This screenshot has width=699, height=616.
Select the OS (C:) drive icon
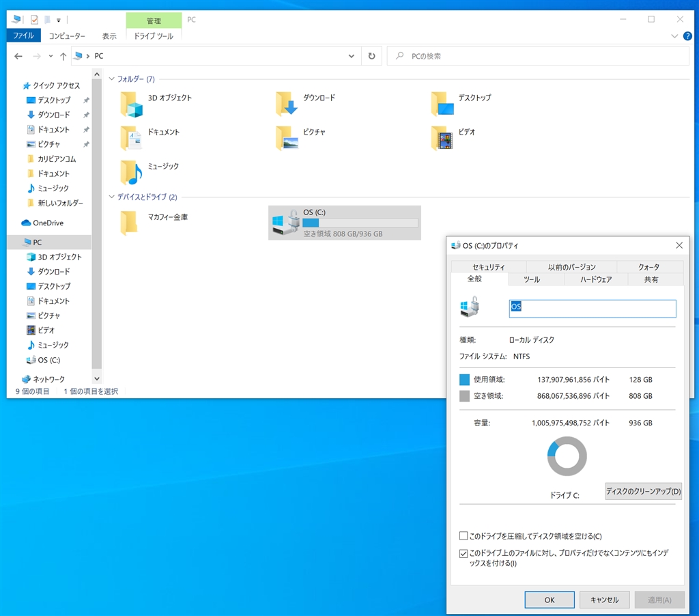point(286,222)
